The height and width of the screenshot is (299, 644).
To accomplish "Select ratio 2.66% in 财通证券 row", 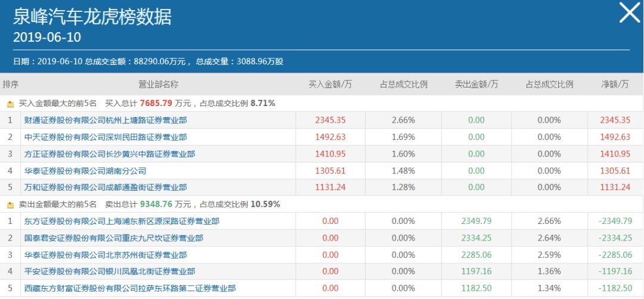I will pos(403,120).
